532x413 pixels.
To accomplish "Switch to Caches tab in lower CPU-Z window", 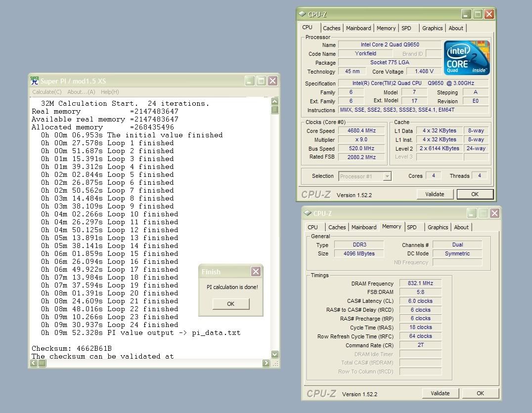I will point(337,227).
